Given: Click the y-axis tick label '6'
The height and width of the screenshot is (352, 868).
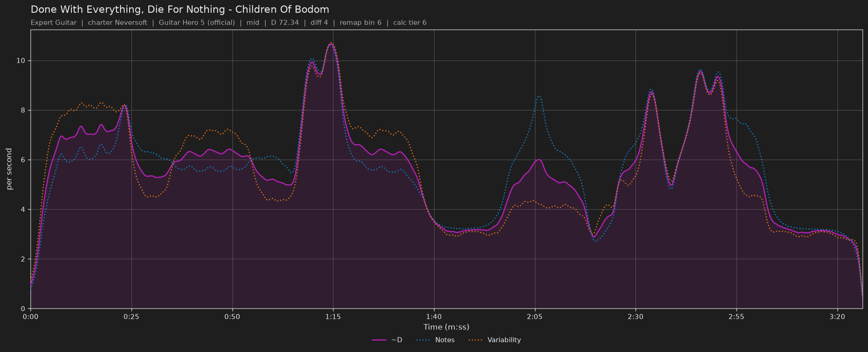Looking at the screenshot, I should 24,160.
